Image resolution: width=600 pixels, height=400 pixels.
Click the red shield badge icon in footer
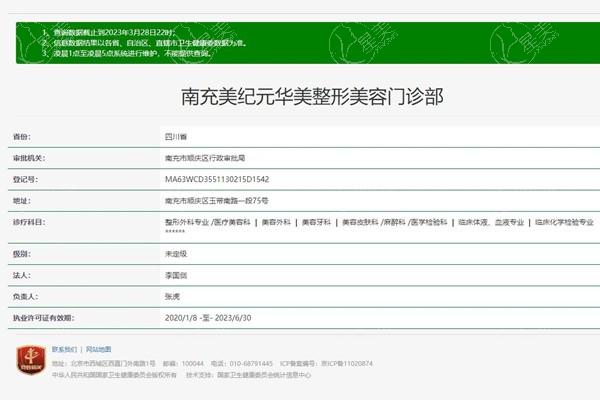point(31,360)
